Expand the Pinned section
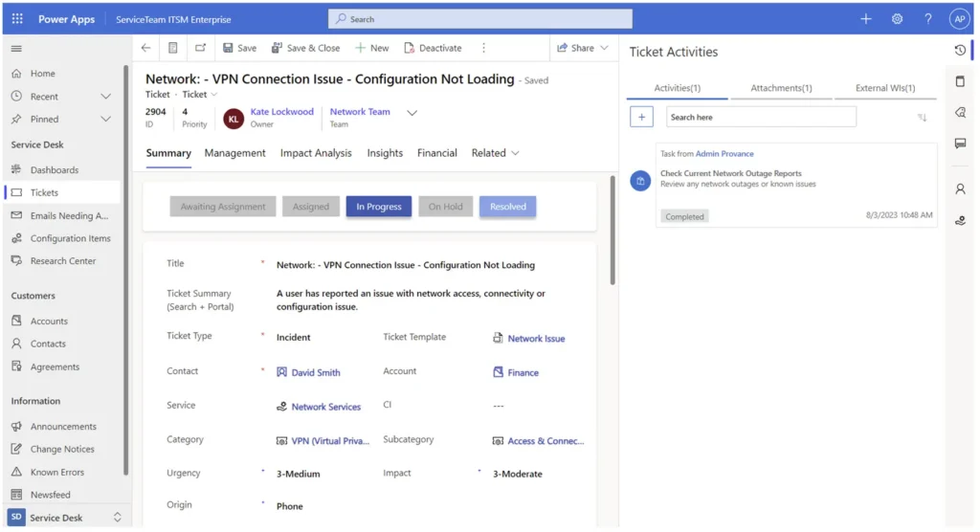The image size is (980, 532). point(105,119)
